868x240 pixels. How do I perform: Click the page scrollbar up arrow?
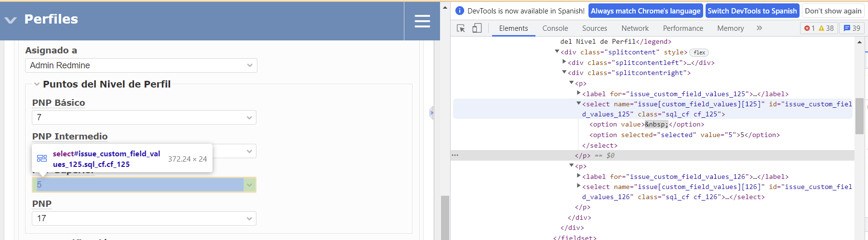click(445, 8)
